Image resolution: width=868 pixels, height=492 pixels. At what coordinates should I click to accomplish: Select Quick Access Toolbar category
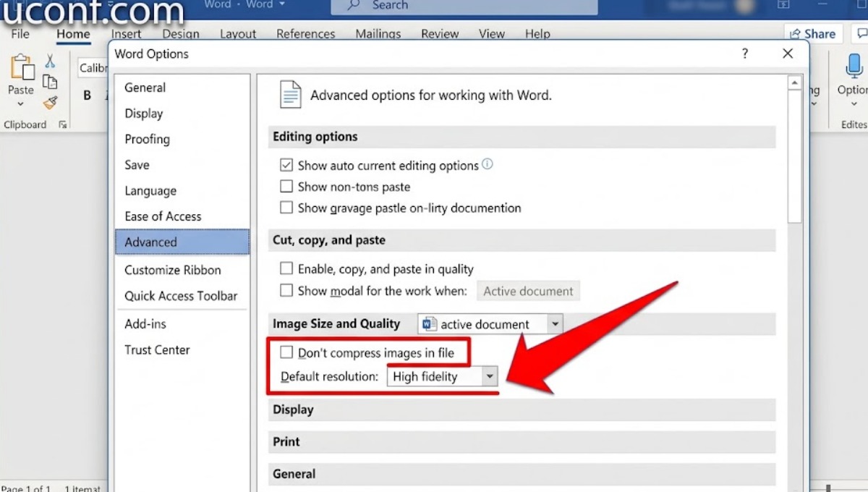pyautogui.click(x=182, y=296)
